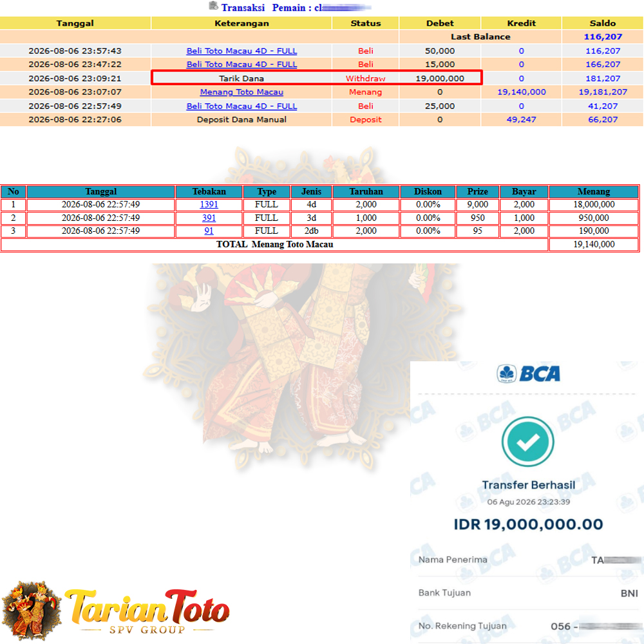This screenshot has width=644, height=644.
Task: Click the 66,207 saldo value
Action: pyautogui.click(x=603, y=120)
